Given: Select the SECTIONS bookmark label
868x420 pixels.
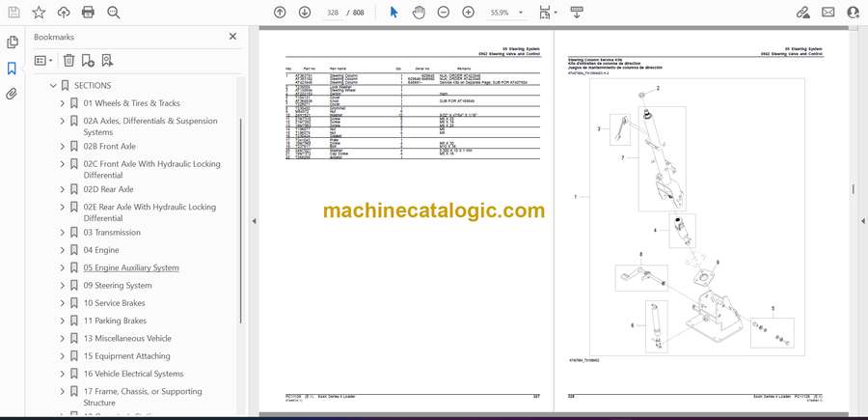Looking at the screenshot, I should tap(93, 85).
